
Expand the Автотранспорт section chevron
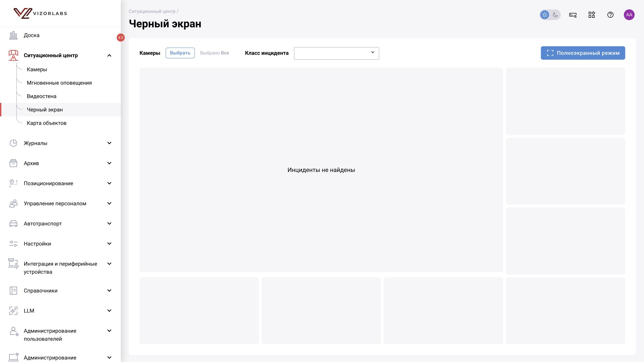(109, 224)
